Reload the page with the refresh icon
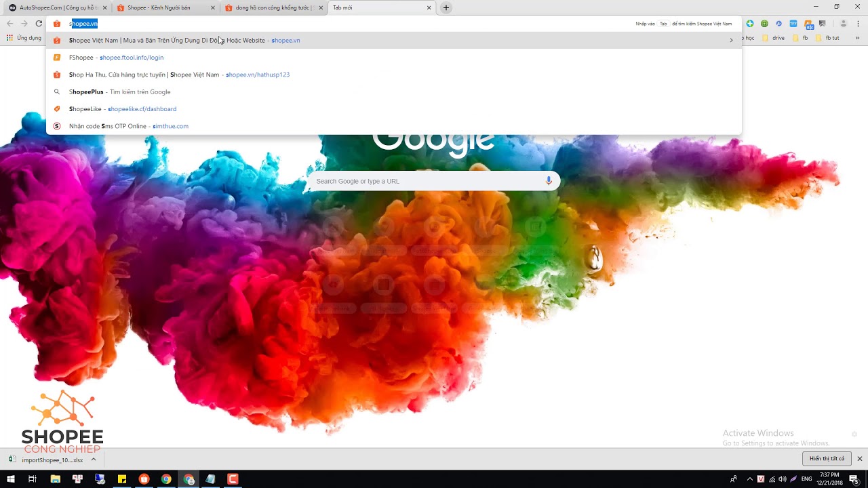The width and height of the screenshot is (868, 488). pyautogui.click(x=39, y=24)
